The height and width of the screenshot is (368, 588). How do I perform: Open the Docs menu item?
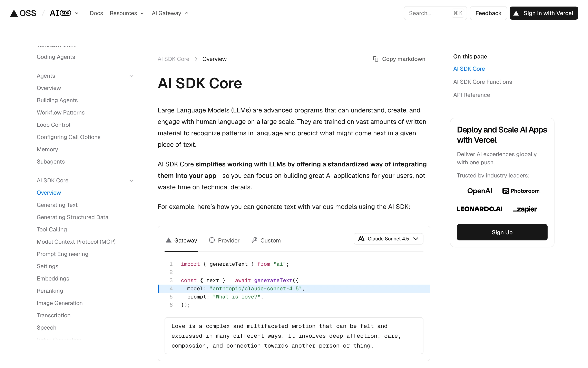coord(96,13)
